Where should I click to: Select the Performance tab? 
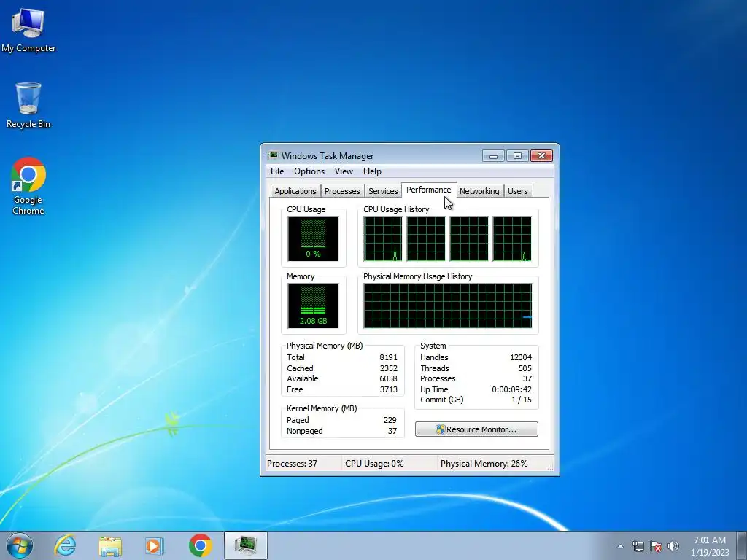pyautogui.click(x=429, y=190)
